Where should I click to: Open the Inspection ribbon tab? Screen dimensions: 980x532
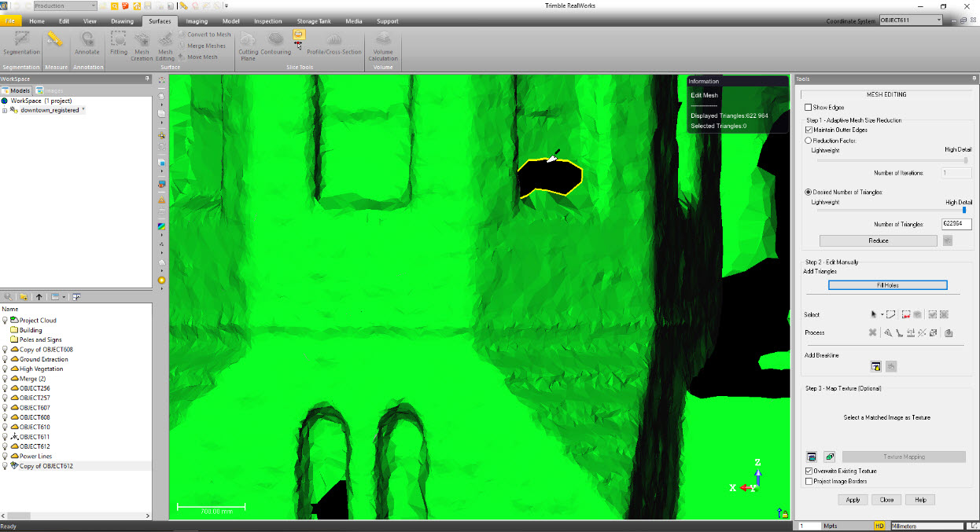[267, 21]
